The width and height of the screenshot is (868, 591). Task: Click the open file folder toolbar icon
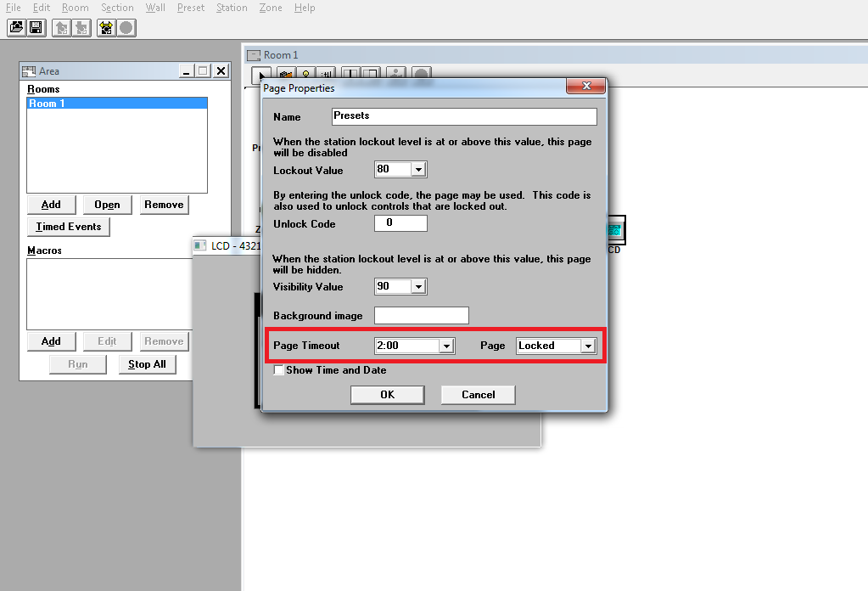click(x=16, y=28)
